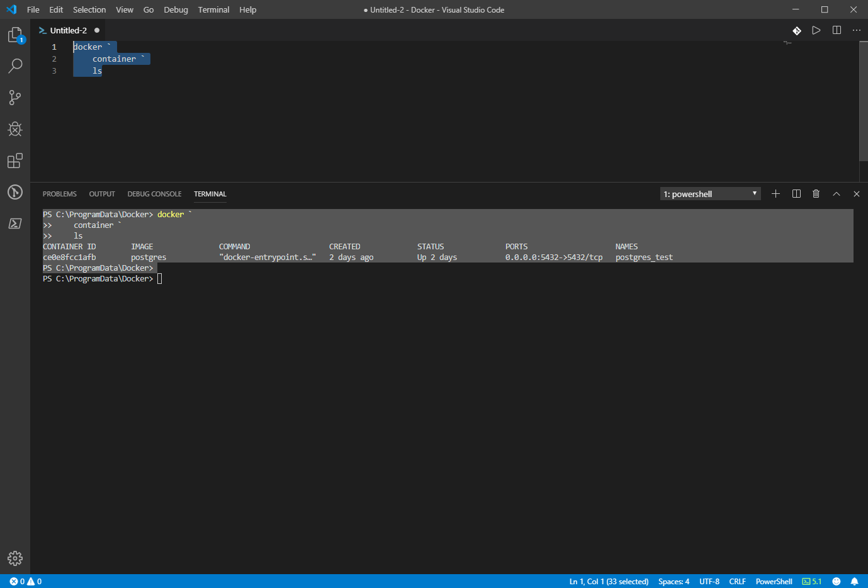Select the Untitled-2 editor tab
This screenshot has height=588, width=868.
[69, 30]
